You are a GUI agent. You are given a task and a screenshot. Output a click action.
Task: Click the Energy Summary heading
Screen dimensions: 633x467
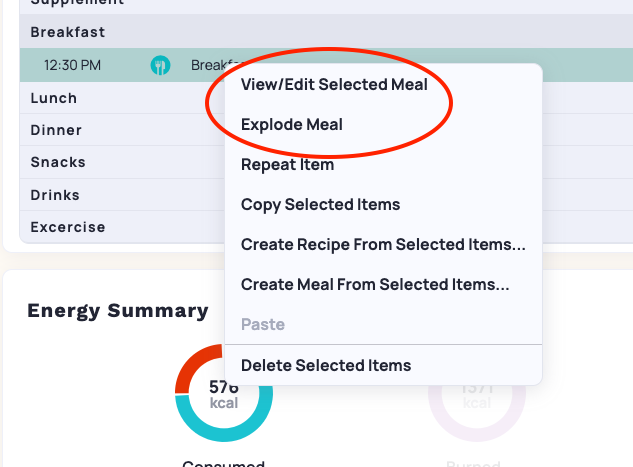(118, 311)
